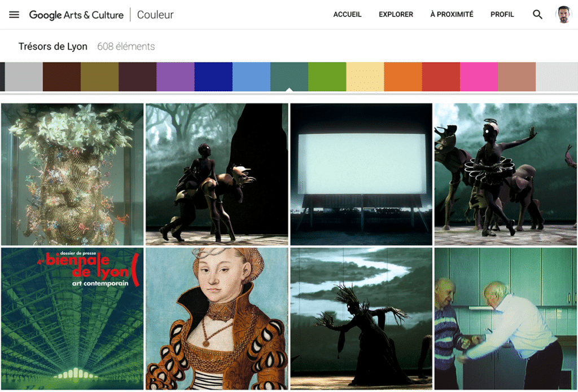Click the 608 éléments count text
578x392 pixels.
[126, 46]
